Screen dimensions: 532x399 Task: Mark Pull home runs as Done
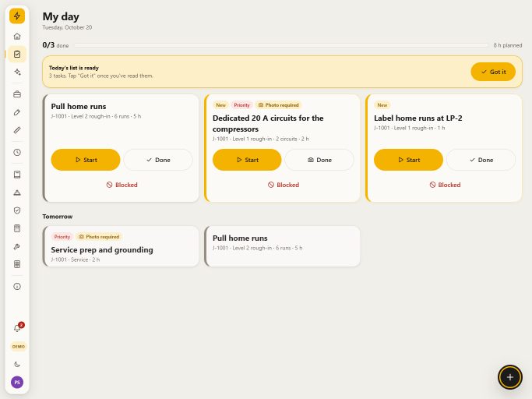[x=158, y=160]
